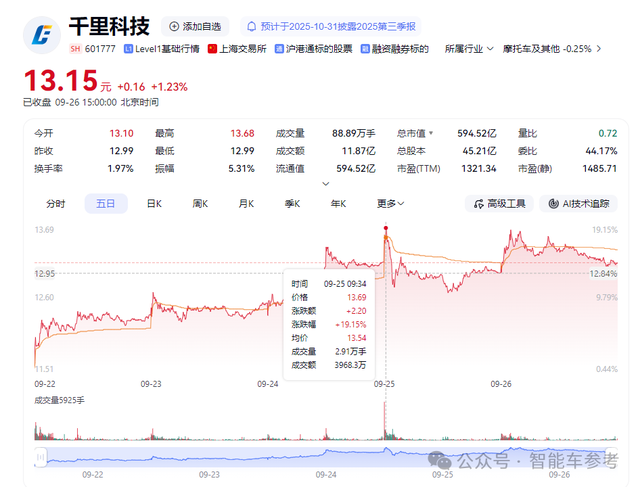Screen dimensions: 640x487
Task: Click the 09-23 date on chart axis
Action: coord(151,384)
